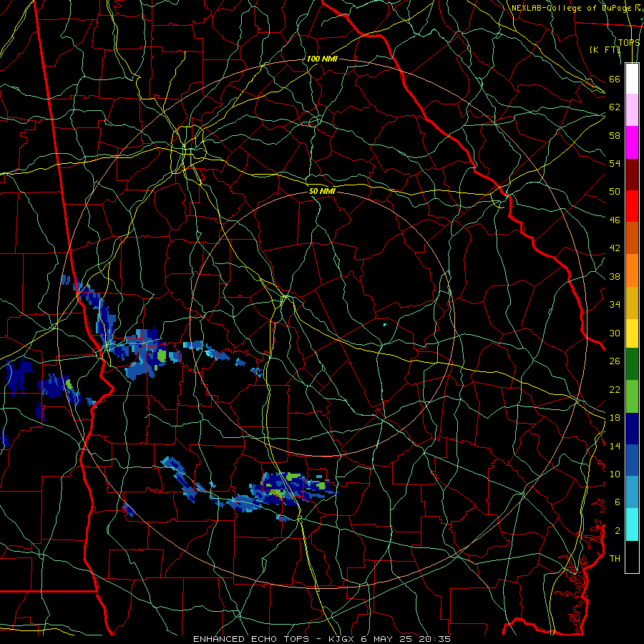Click the 54 legend value
This screenshot has height=644, width=644.
pos(615,163)
